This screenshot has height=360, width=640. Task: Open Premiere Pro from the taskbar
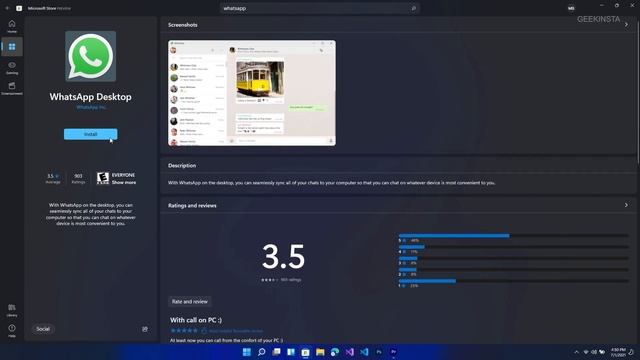tap(393, 352)
